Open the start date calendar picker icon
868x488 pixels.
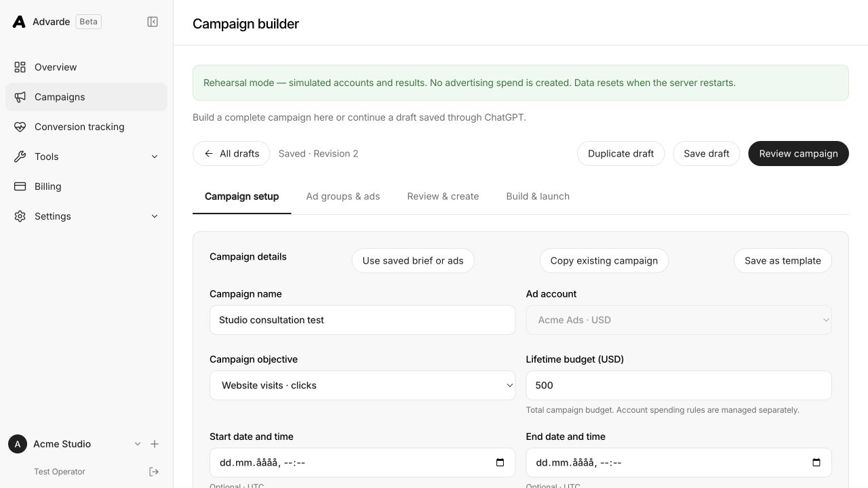pos(500,463)
